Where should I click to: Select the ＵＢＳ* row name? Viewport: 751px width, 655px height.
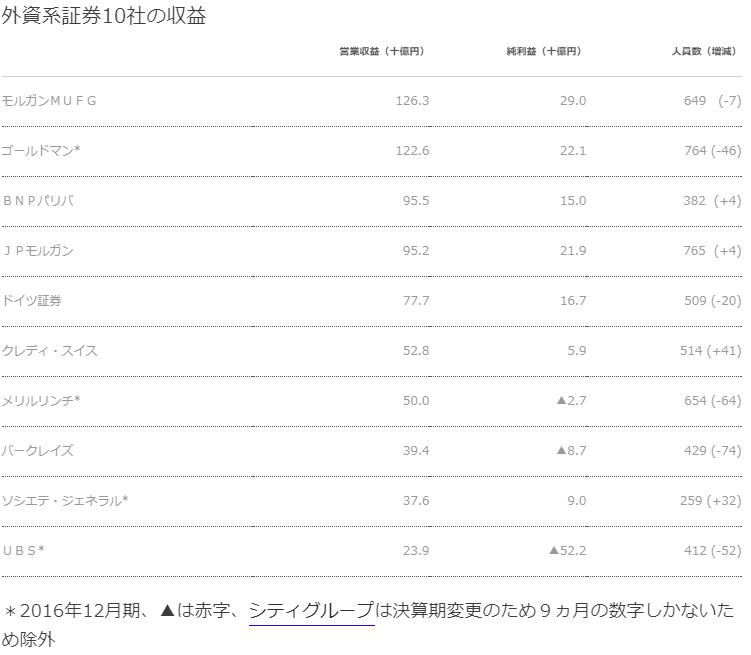[23, 551]
